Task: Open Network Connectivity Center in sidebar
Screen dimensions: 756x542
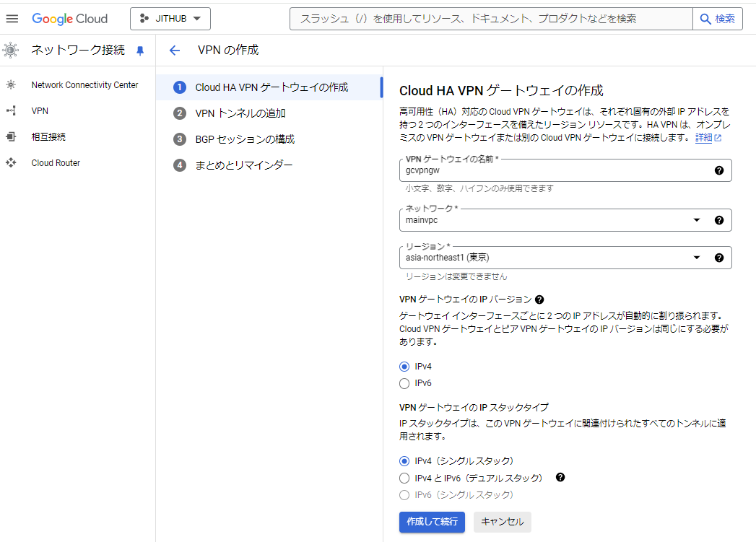Action: pyautogui.click(x=84, y=85)
